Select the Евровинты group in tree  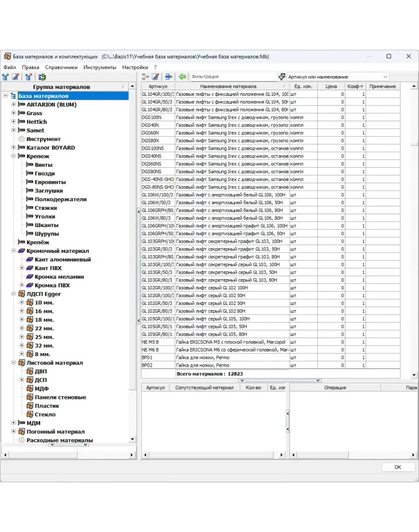point(50,182)
